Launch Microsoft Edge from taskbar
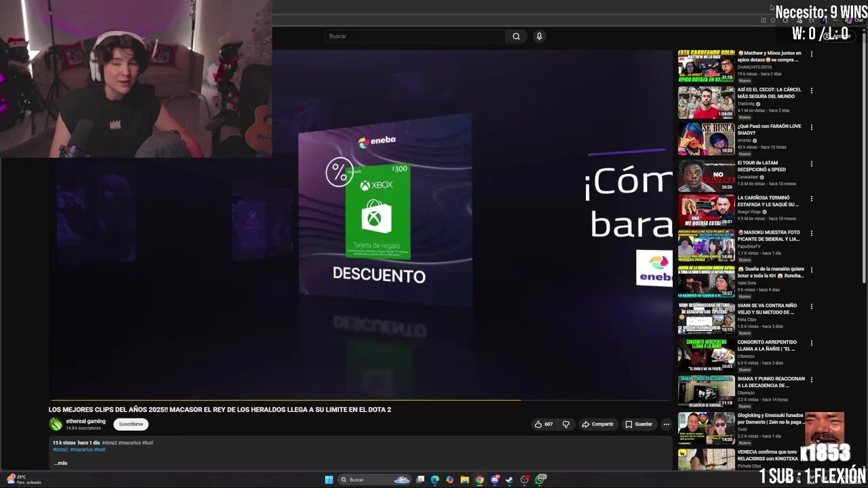Viewport: 868px width, 488px height. point(435,480)
